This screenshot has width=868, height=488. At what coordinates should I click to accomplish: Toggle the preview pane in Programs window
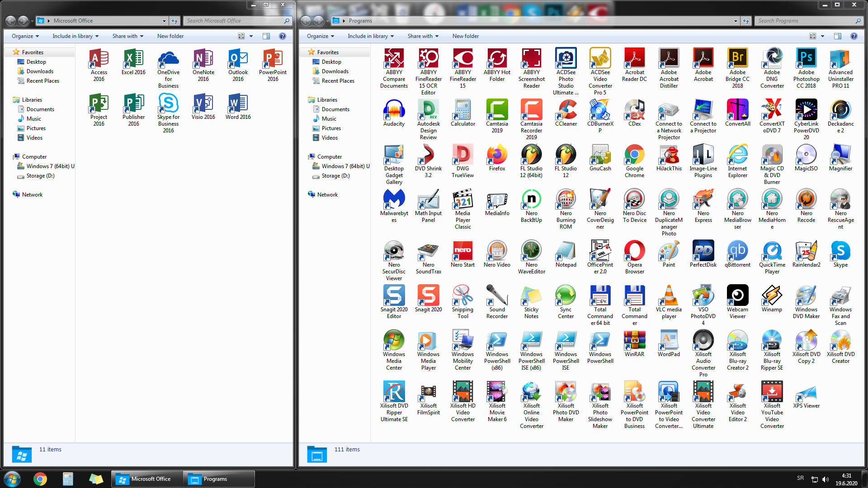click(837, 36)
